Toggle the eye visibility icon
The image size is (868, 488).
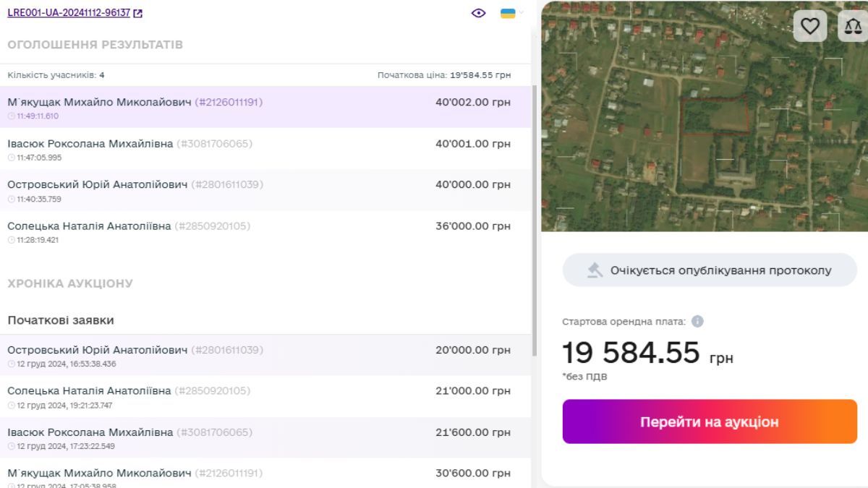click(478, 13)
